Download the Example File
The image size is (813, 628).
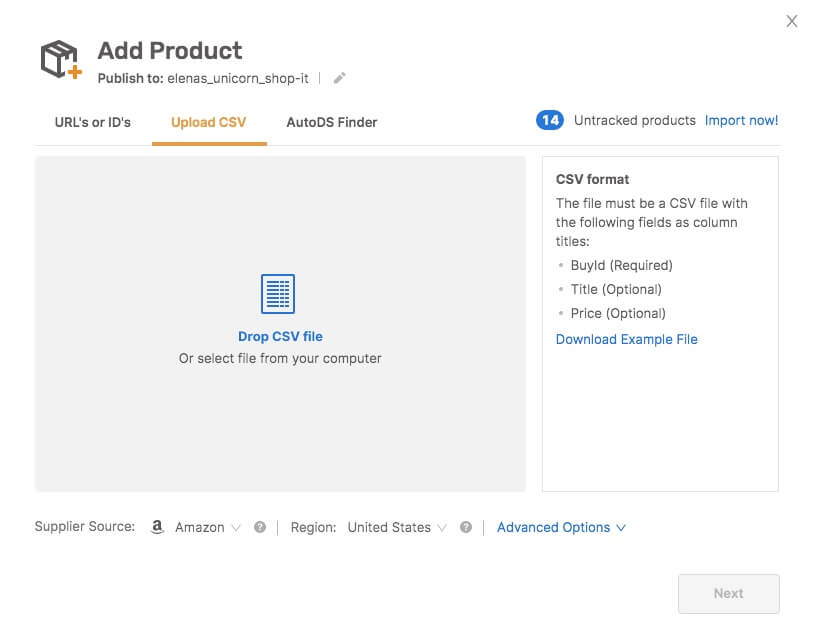pos(627,339)
